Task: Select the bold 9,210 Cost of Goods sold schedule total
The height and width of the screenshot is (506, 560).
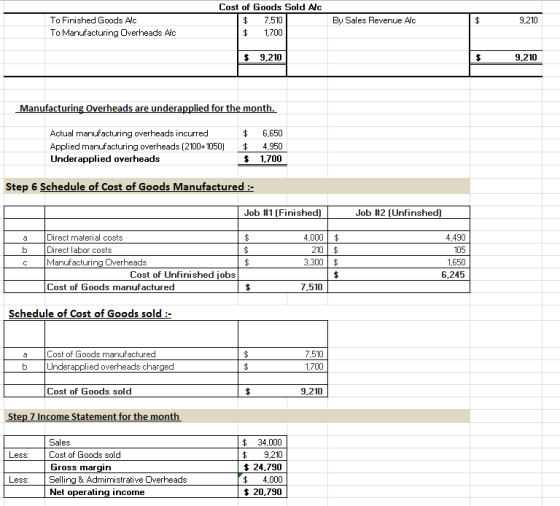Action: click(x=312, y=391)
